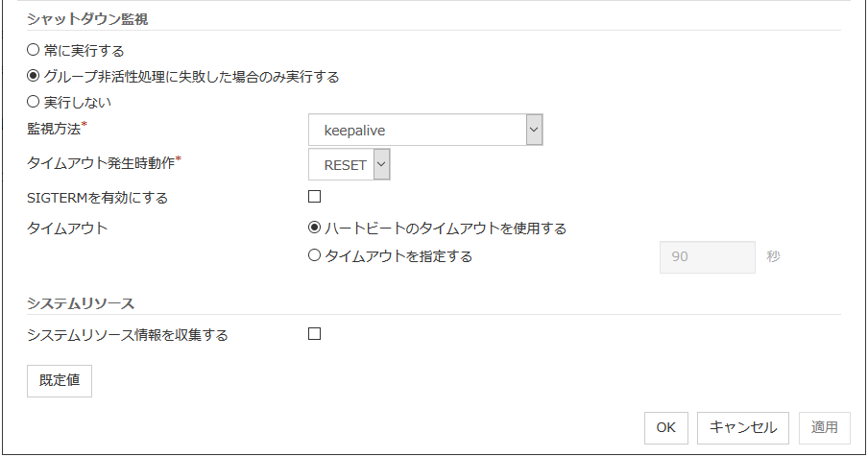Choose the 実行しない radio option
The height and width of the screenshot is (457, 868).
click(x=34, y=102)
